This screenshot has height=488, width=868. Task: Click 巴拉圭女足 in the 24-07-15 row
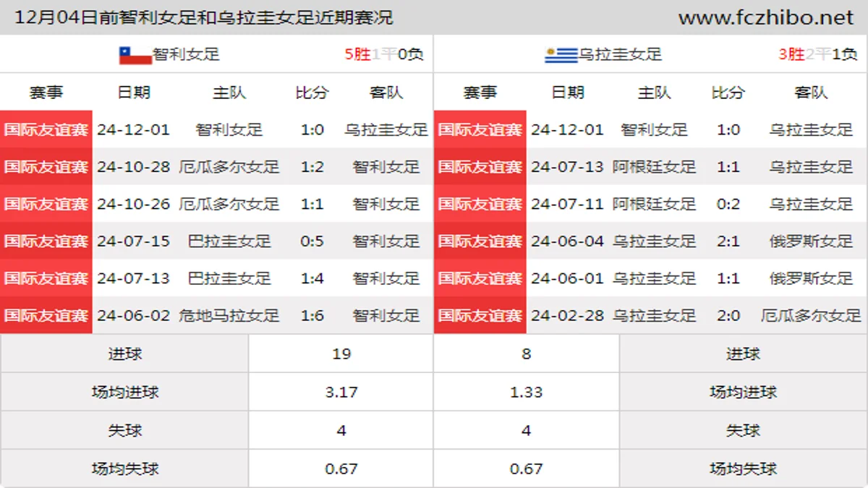[x=229, y=241]
